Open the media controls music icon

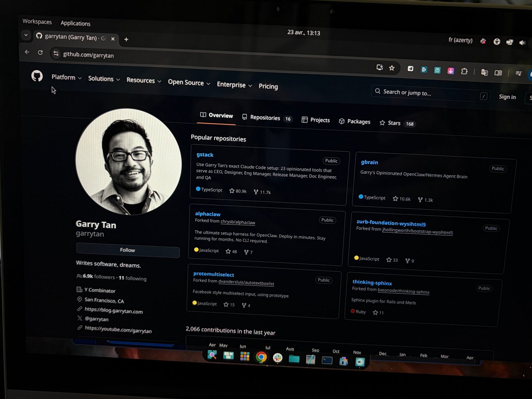coord(518,73)
